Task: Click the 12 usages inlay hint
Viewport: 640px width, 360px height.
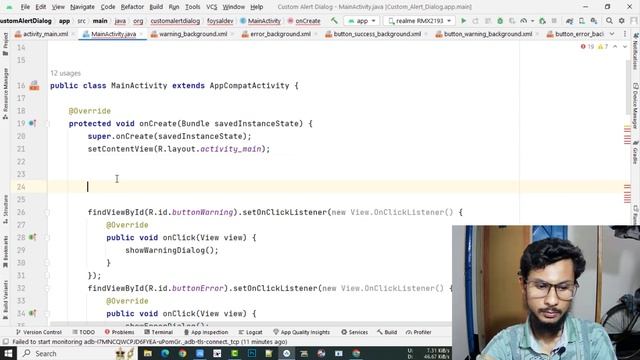Action: tap(65, 73)
